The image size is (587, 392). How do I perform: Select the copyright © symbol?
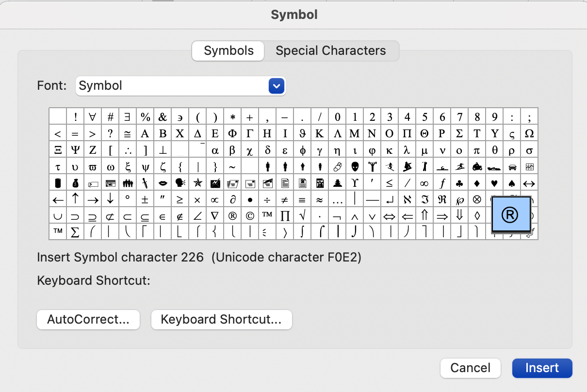point(250,216)
